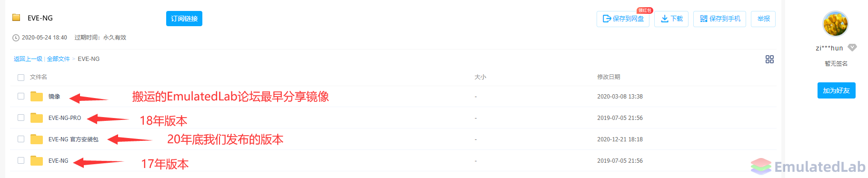The height and width of the screenshot is (178, 868).
Task: Click the diamond membership icon
Action: pos(852,48)
